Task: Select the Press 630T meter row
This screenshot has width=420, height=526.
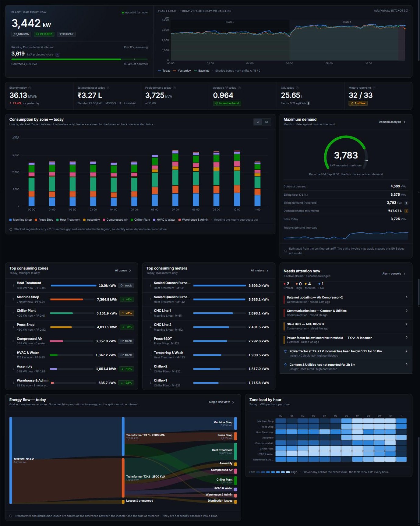Action: tap(209, 341)
